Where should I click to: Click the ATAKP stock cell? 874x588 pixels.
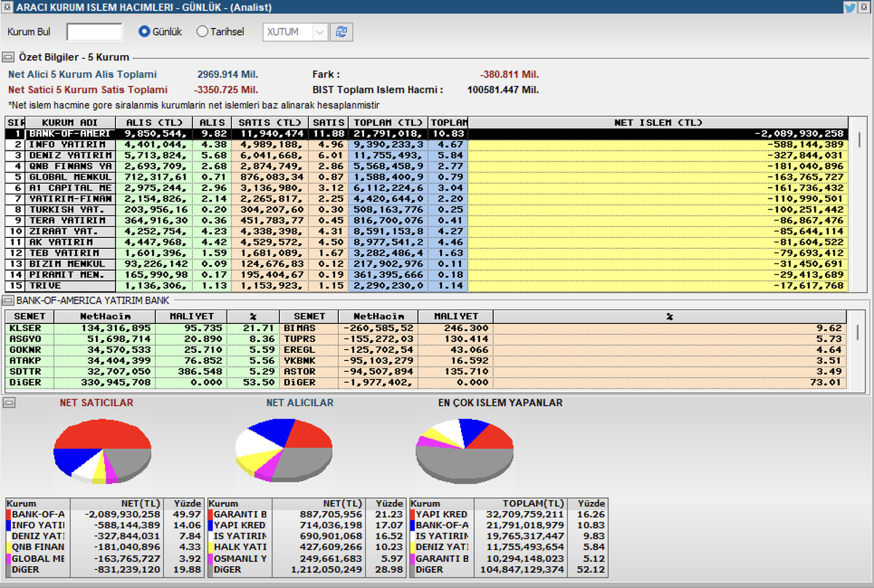click(30, 361)
